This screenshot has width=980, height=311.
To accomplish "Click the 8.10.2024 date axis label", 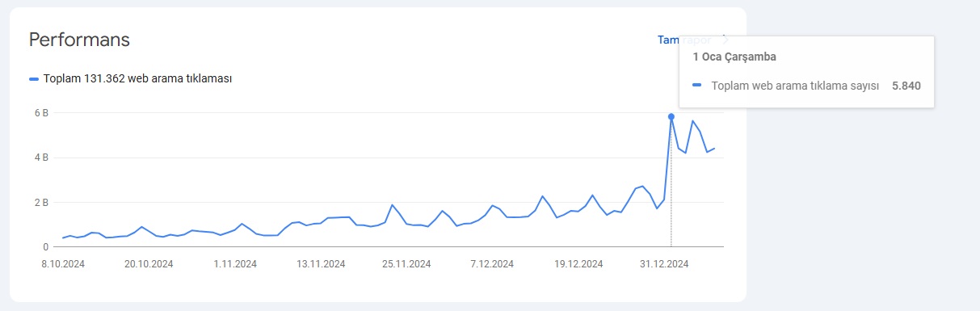I will [x=63, y=263].
